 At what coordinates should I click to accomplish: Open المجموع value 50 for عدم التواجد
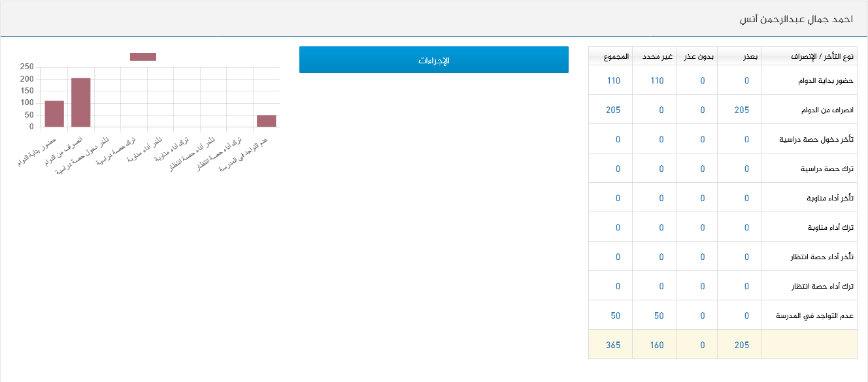point(616,316)
